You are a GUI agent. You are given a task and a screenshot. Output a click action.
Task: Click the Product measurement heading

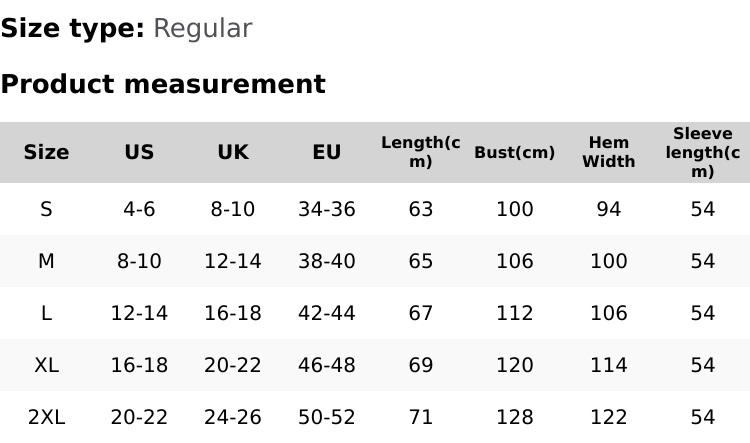coord(163,84)
